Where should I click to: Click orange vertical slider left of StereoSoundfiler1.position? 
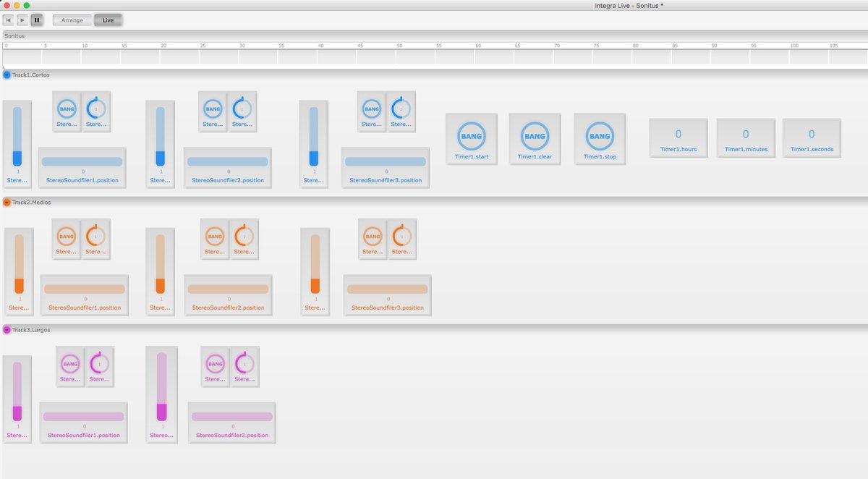19,263
